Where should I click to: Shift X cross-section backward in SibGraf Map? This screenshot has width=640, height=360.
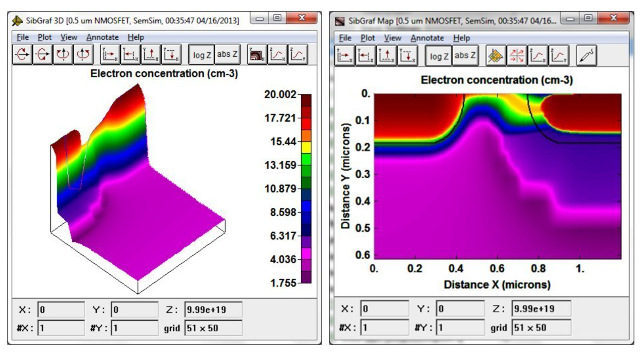tap(365, 56)
